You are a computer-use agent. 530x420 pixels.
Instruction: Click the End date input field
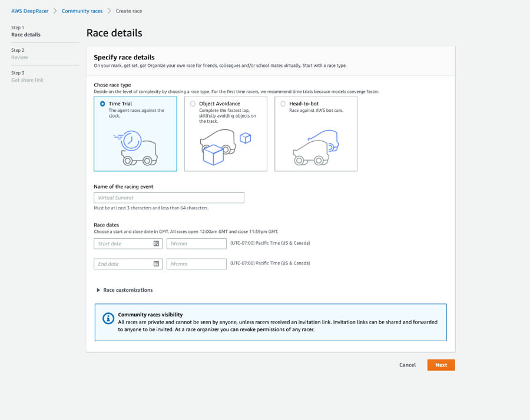pyautogui.click(x=128, y=264)
